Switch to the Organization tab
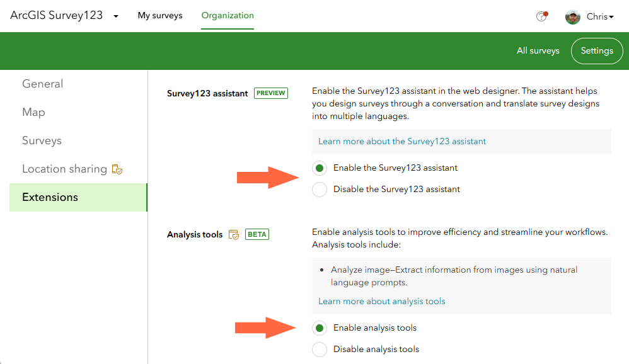Image resolution: width=629 pixels, height=364 pixels. [227, 15]
